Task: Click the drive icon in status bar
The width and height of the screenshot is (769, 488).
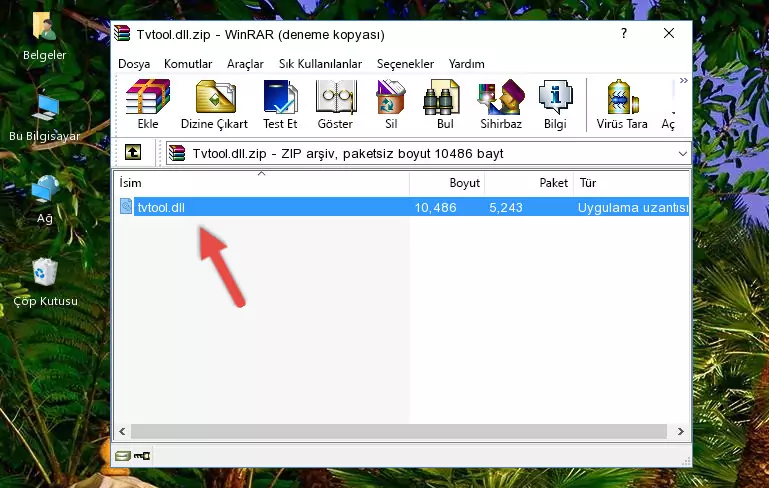Action: pos(123,456)
